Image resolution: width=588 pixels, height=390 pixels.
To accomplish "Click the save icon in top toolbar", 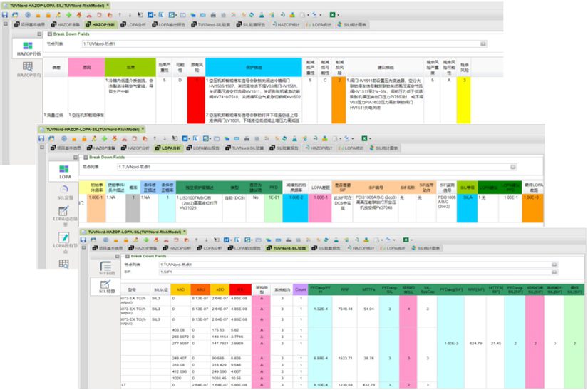I will (6, 14).
